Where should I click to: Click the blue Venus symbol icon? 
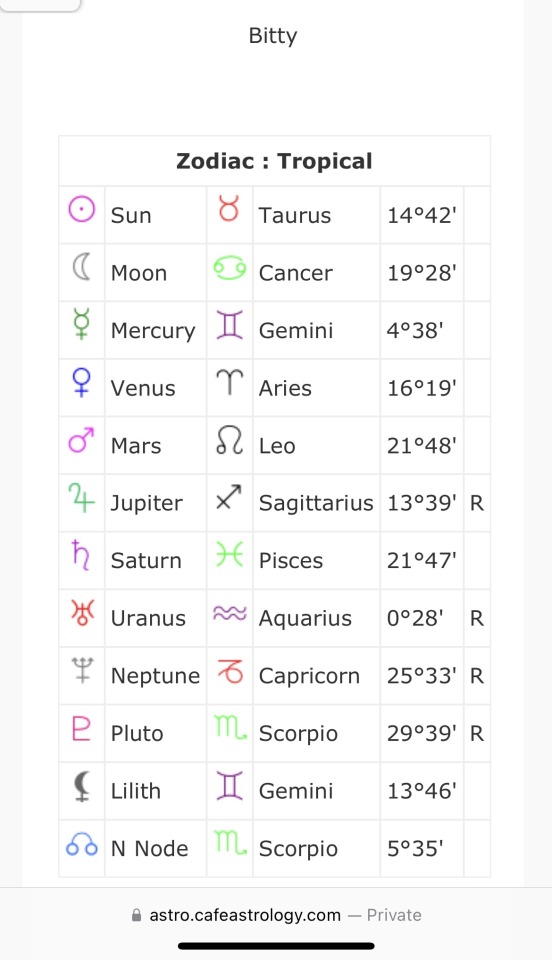coord(81,383)
